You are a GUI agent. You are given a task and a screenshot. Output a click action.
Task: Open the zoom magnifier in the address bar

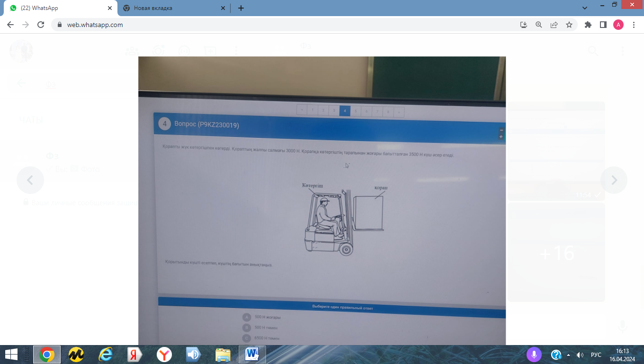click(x=538, y=25)
